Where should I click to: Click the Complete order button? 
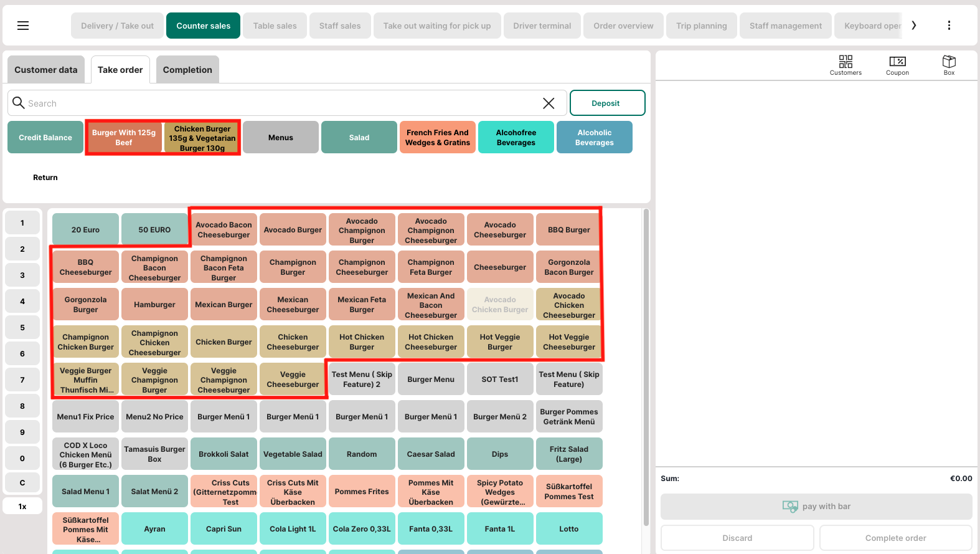tap(895, 538)
